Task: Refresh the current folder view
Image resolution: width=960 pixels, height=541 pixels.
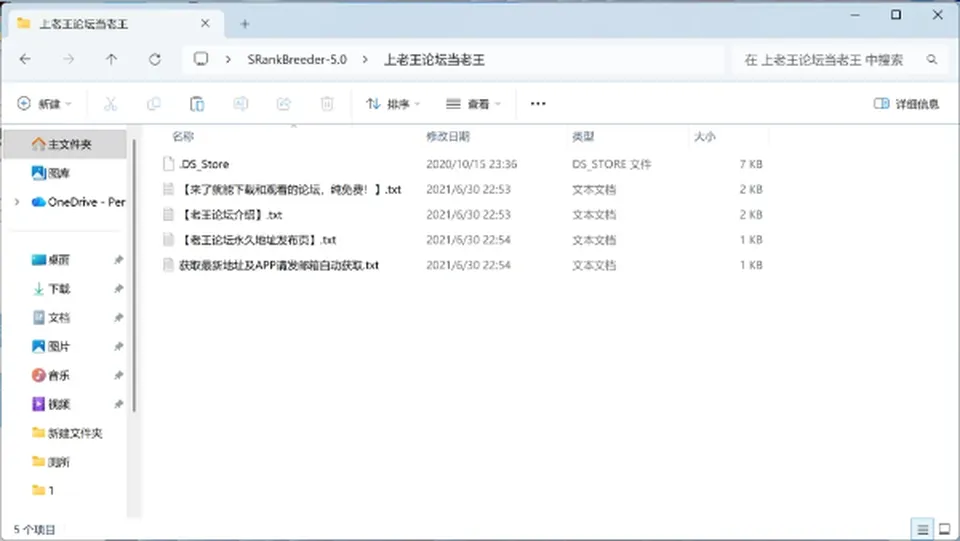Action: [155, 59]
